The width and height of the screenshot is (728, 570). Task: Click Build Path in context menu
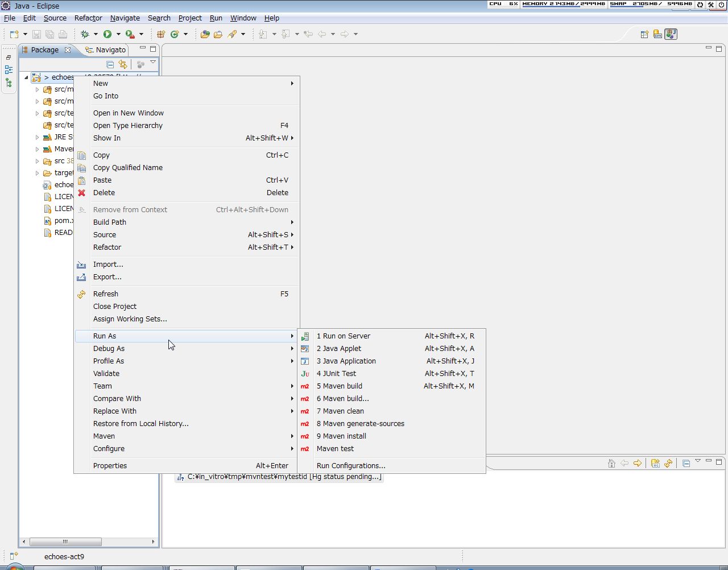click(x=187, y=222)
